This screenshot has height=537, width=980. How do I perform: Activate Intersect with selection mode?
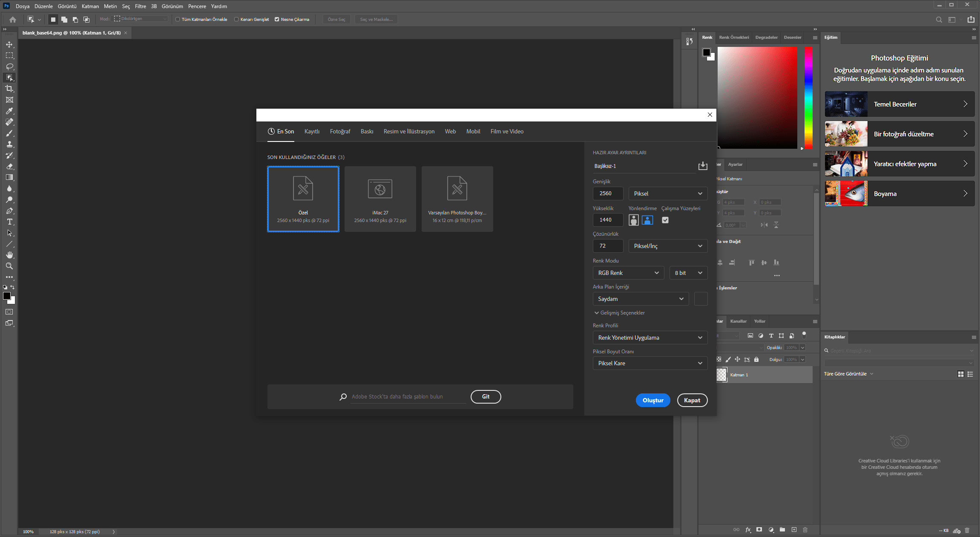[86, 19]
